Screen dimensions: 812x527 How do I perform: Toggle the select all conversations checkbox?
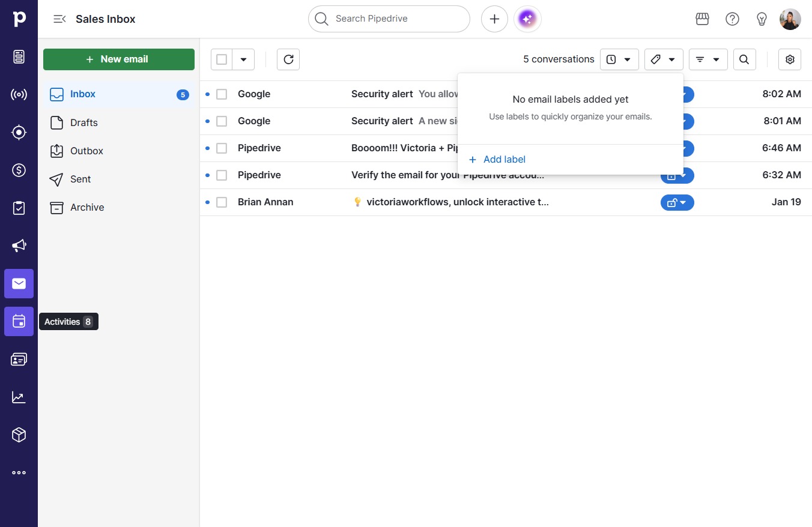click(x=222, y=59)
